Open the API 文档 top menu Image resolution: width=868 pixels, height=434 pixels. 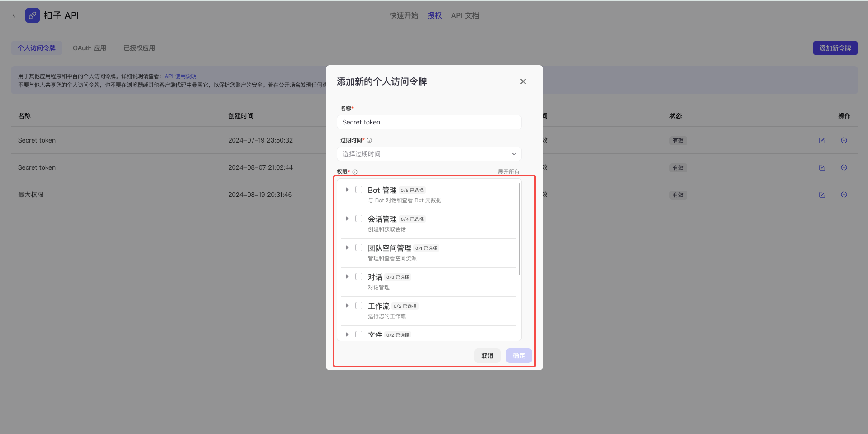[x=465, y=15]
